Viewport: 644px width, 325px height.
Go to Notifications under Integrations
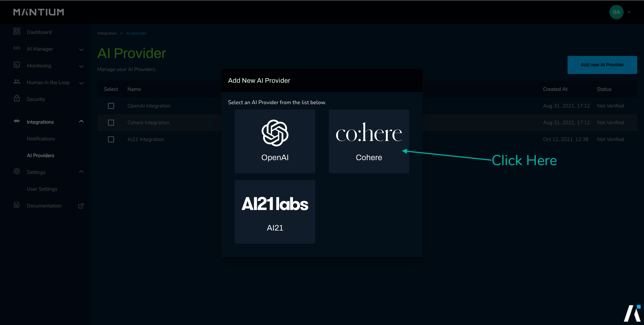click(x=41, y=139)
